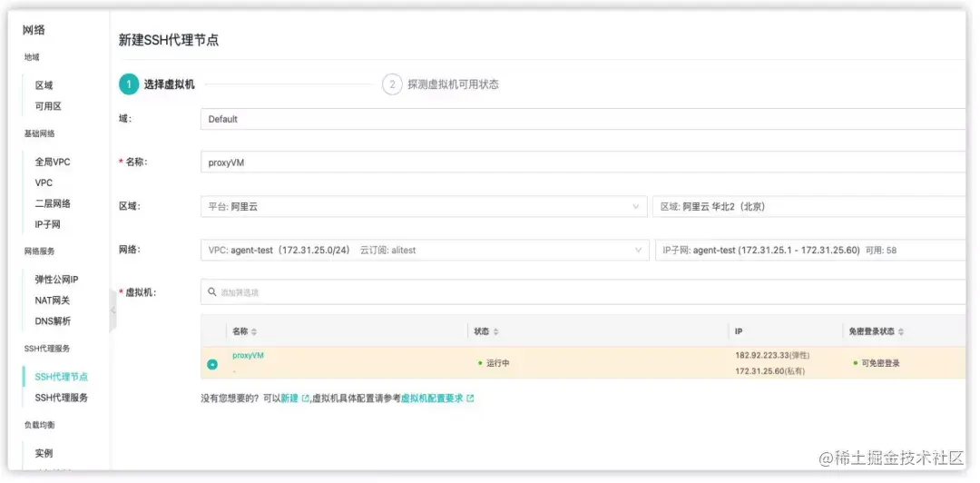Viewport: 980px width, 483px height.
Task: Open 弹性公网IP in the sidebar
Action: [56, 280]
